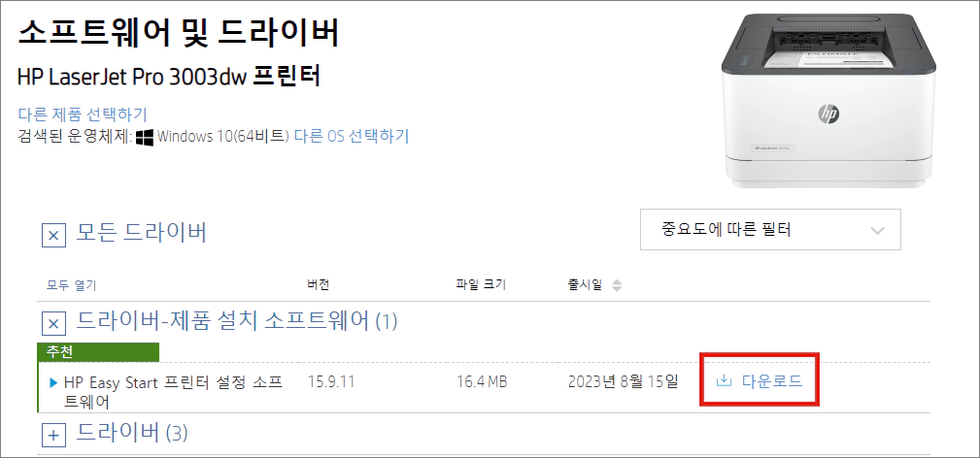The height and width of the screenshot is (458, 980).
Task: Collapse 모든 드라이버 using its X box
Action: coord(53,236)
